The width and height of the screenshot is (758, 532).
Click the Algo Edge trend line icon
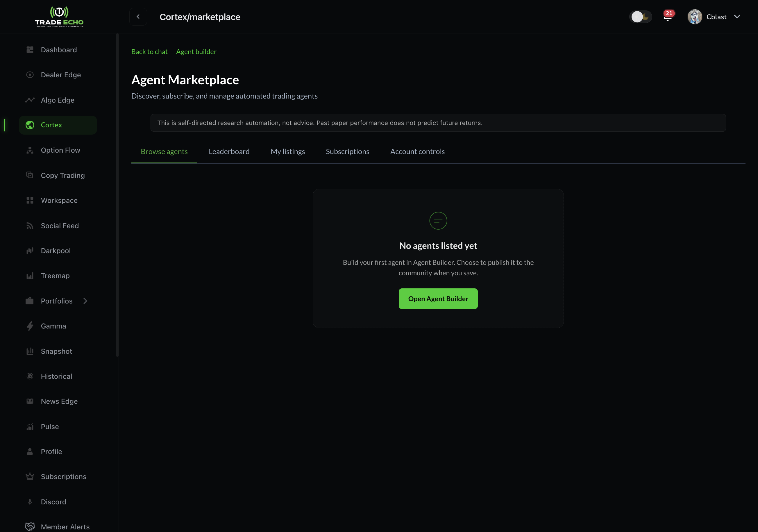click(30, 100)
